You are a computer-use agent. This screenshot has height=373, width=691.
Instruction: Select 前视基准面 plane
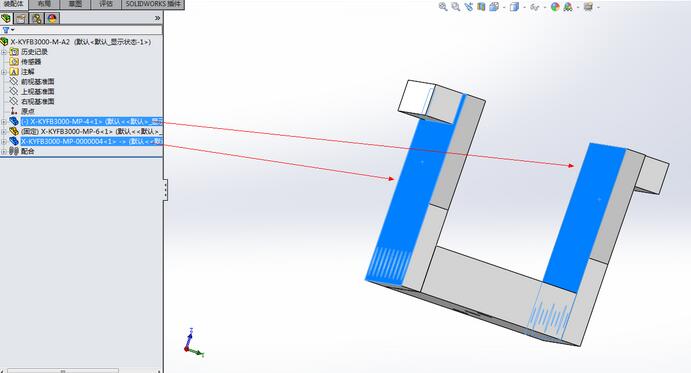click(38, 82)
